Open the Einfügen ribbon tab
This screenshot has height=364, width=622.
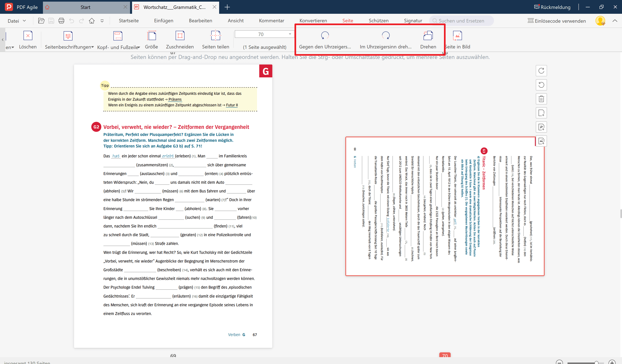coord(164,21)
